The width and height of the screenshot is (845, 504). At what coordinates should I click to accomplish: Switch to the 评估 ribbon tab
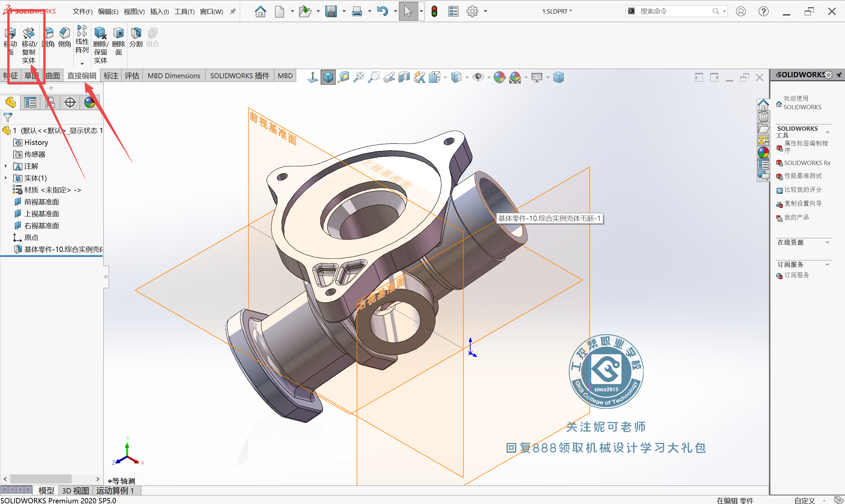coord(132,76)
